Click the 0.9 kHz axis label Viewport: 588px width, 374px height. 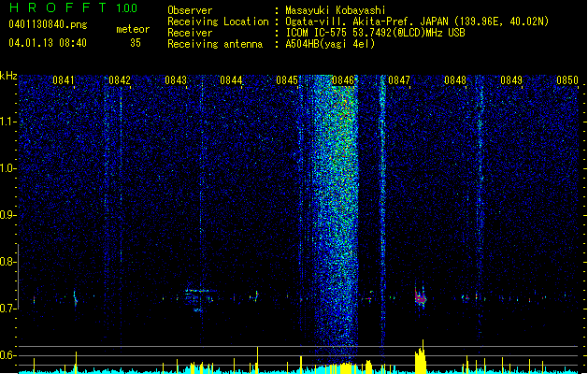[x=8, y=215]
